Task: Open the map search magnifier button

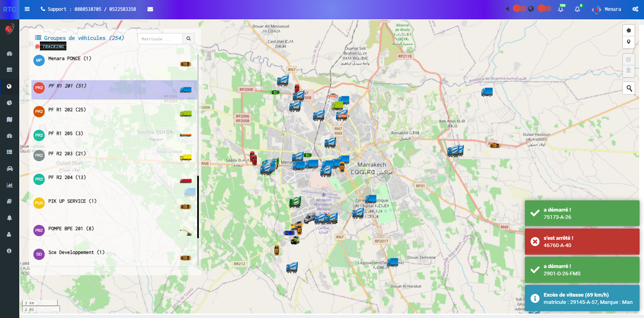Action: [x=629, y=88]
